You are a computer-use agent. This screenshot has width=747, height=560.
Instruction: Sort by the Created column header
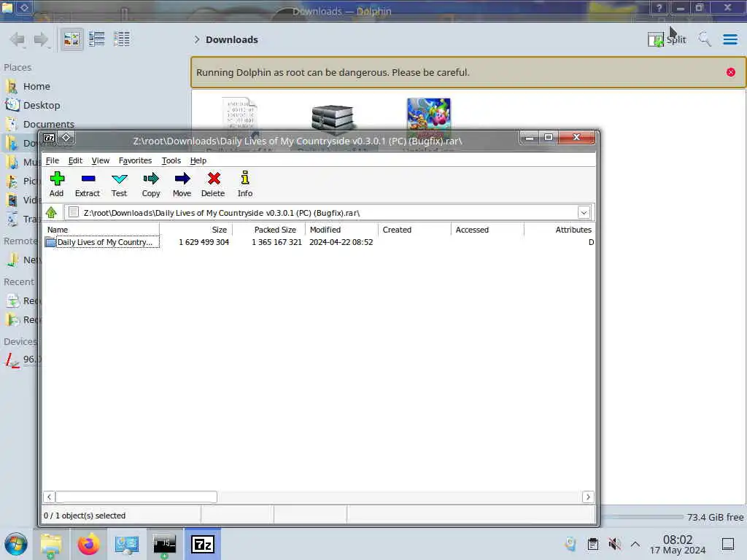pos(414,230)
